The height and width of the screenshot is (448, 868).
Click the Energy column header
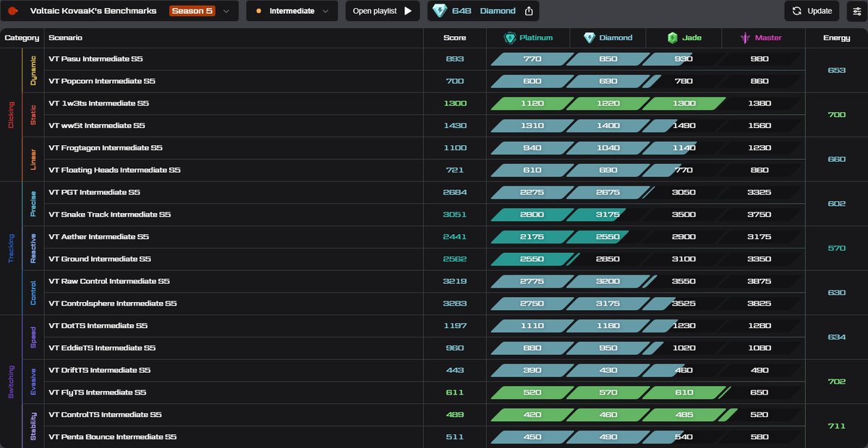point(836,38)
